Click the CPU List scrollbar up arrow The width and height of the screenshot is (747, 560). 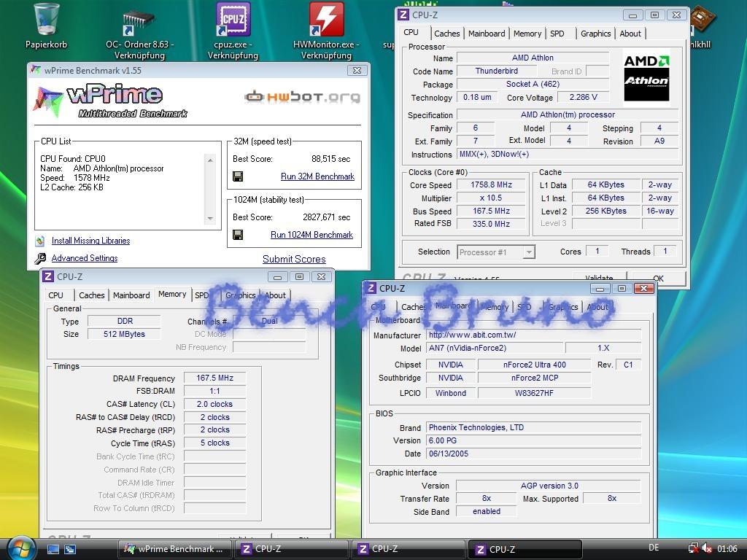point(210,160)
